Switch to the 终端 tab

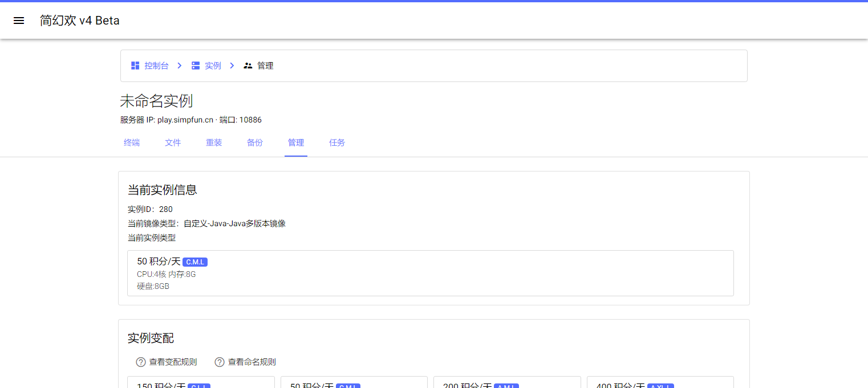click(132, 143)
